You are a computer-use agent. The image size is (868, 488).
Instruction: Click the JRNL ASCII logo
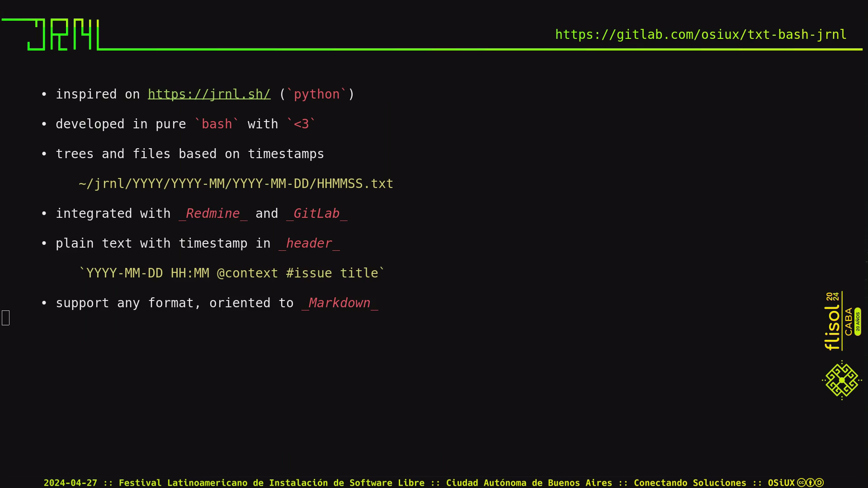(63, 34)
